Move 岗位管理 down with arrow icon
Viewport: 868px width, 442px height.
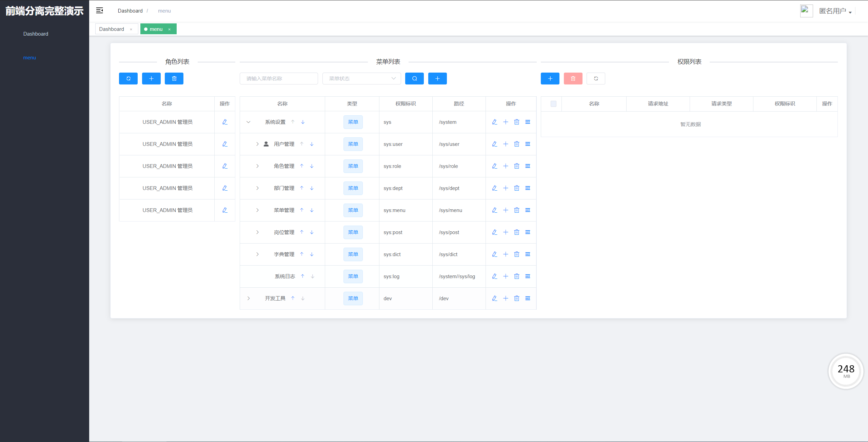click(312, 232)
